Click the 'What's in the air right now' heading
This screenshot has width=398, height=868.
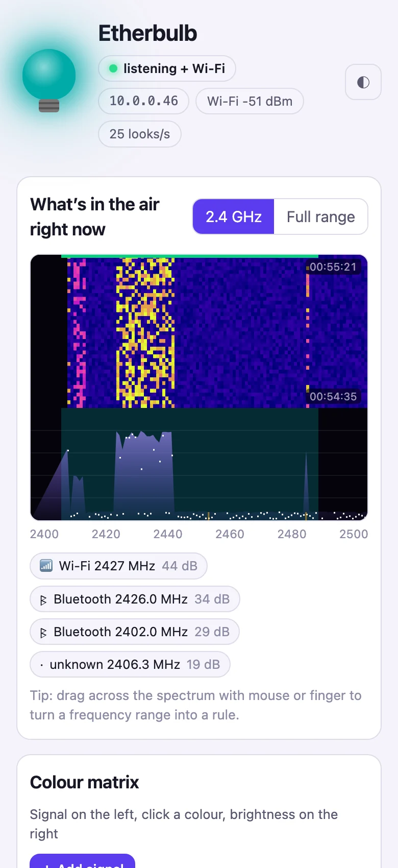(x=95, y=216)
